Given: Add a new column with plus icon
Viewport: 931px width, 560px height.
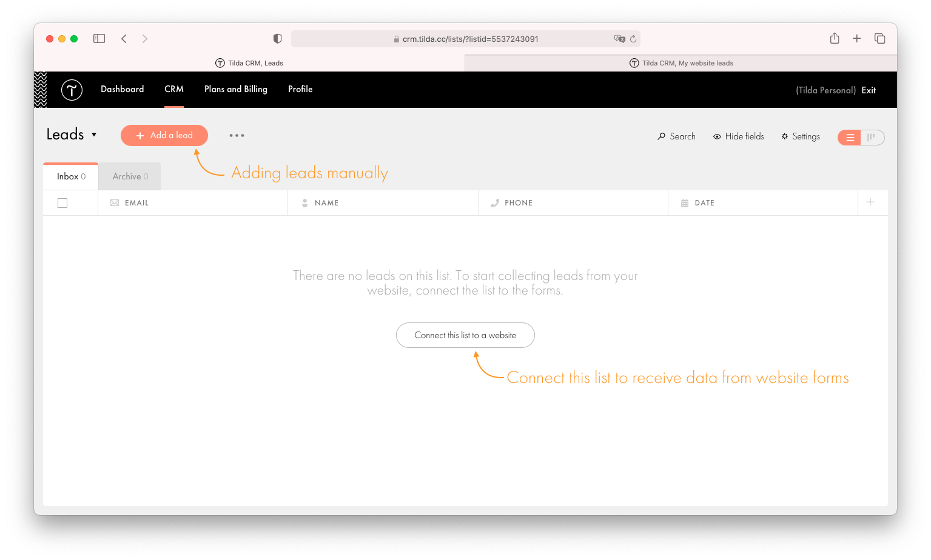Looking at the screenshot, I should 870,202.
